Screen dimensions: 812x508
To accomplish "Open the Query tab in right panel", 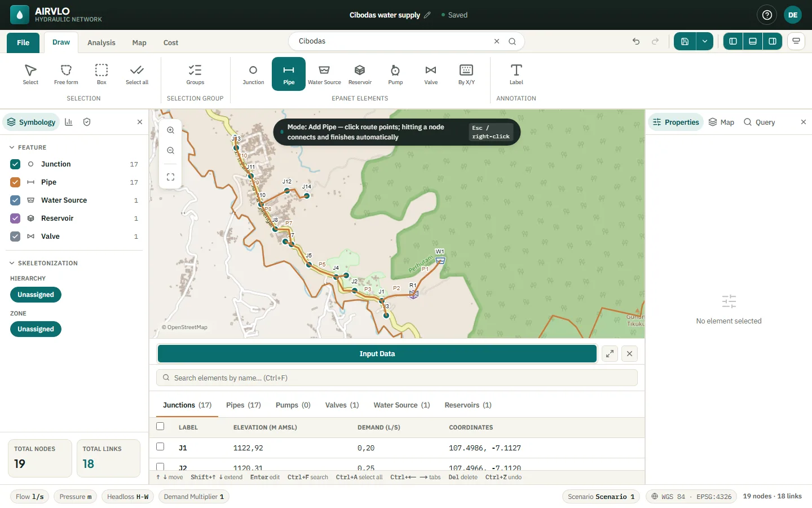I will pos(759,122).
